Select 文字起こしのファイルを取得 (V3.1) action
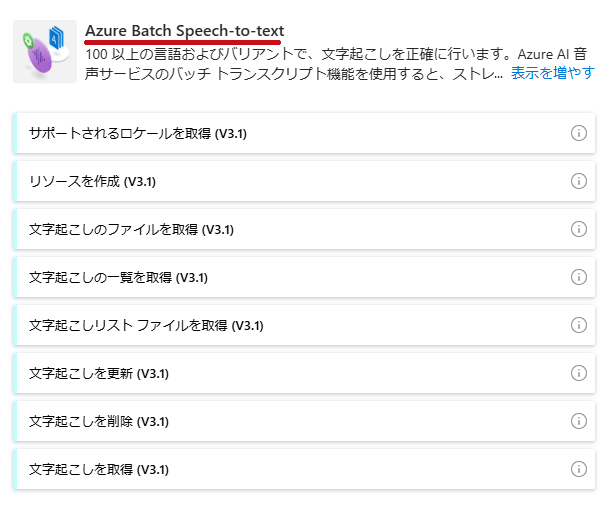611x506 pixels. tap(304, 229)
